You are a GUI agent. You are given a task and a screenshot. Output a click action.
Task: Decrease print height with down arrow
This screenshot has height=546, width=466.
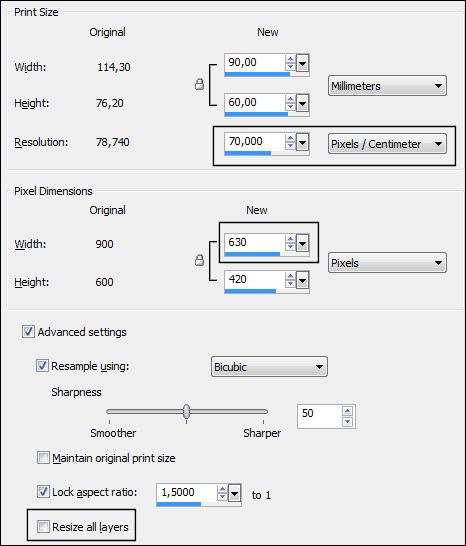click(x=290, y=107)
